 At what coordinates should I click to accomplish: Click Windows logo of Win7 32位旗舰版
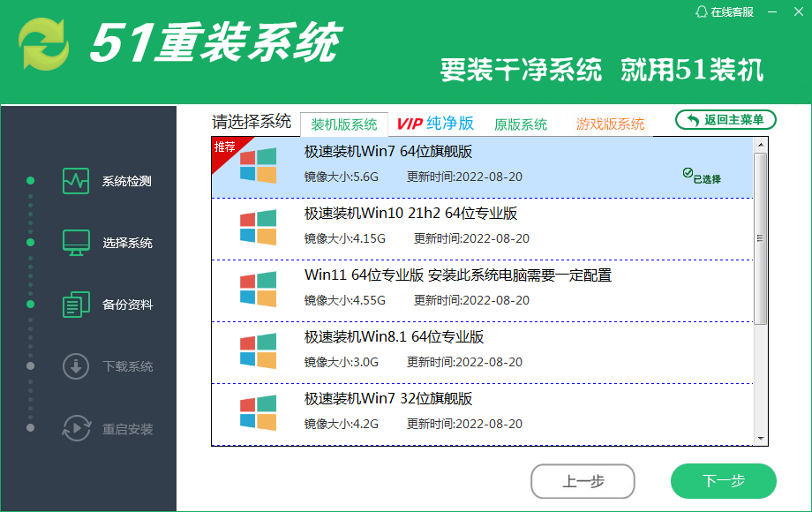258,412
